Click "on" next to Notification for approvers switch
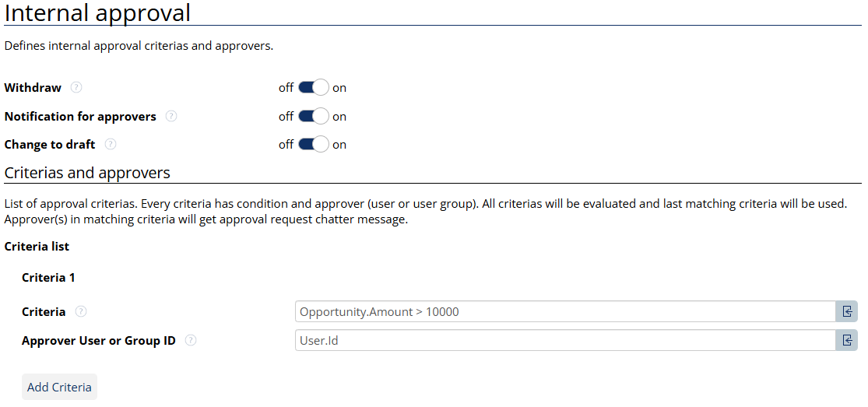Screen dimensions: 868x407 [339, 117]
